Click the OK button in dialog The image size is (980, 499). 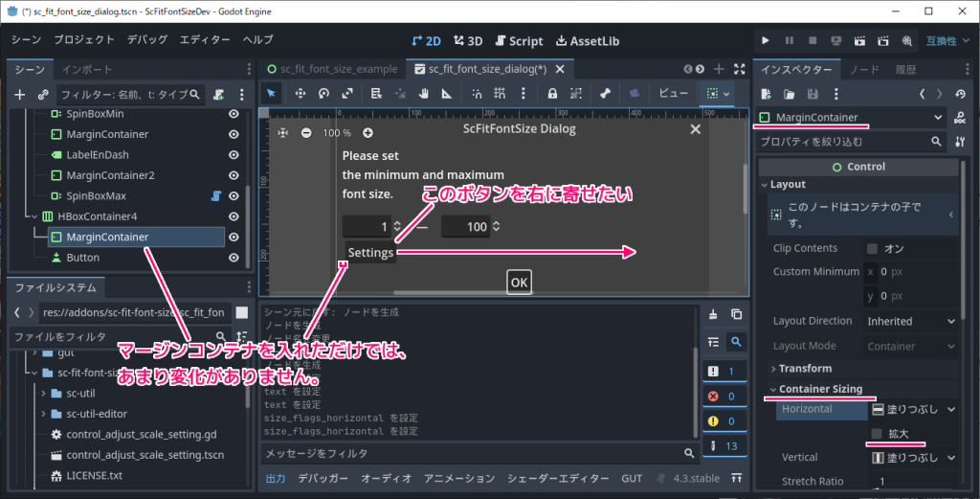pos(520,283)
